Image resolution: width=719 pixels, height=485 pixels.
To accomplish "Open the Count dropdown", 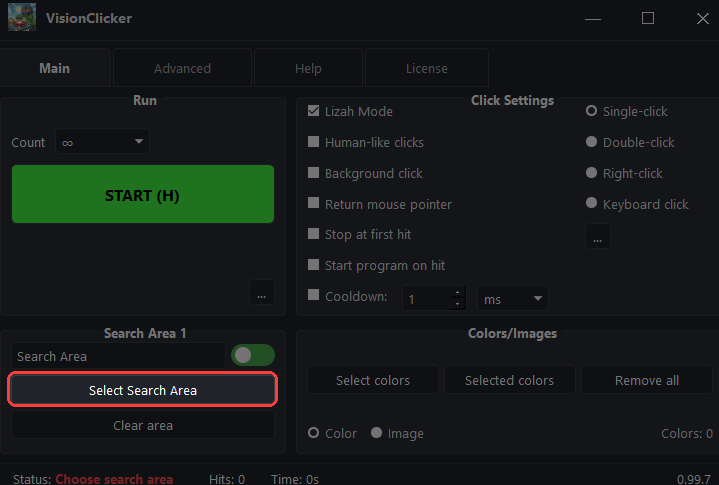I will (102, 142).
